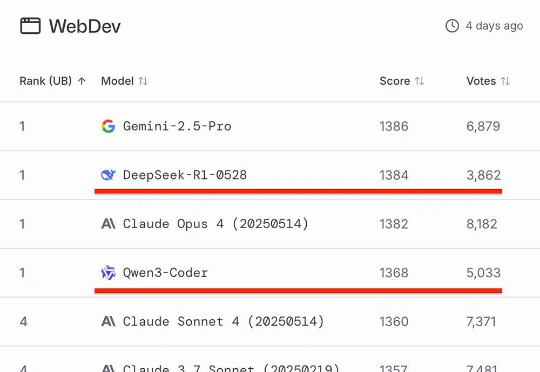
Task: Toggle the sort arrows next to the Score header
Action: [x=419, y=81]
